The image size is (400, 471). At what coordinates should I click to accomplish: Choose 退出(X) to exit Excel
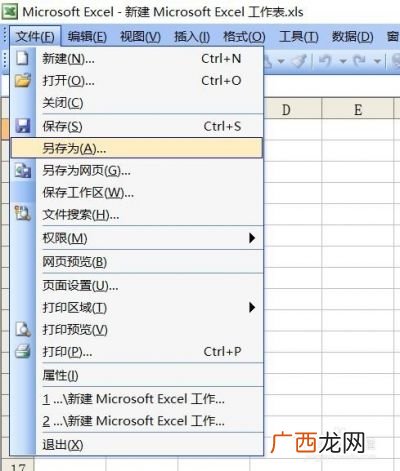[x=137, y=444]
